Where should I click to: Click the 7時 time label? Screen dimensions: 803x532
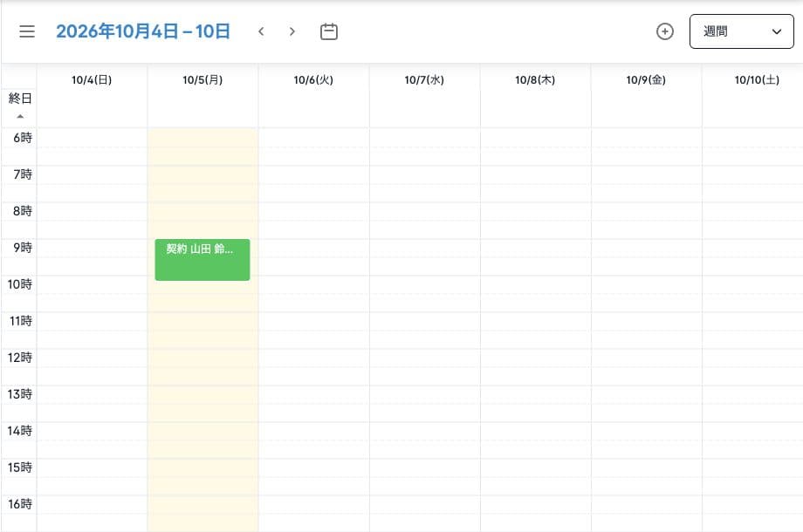tap(23, 174)
